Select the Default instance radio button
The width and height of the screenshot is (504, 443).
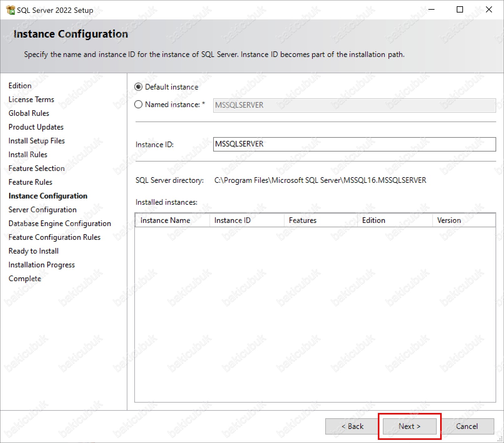pyautogui.click(x=138, y=87)
